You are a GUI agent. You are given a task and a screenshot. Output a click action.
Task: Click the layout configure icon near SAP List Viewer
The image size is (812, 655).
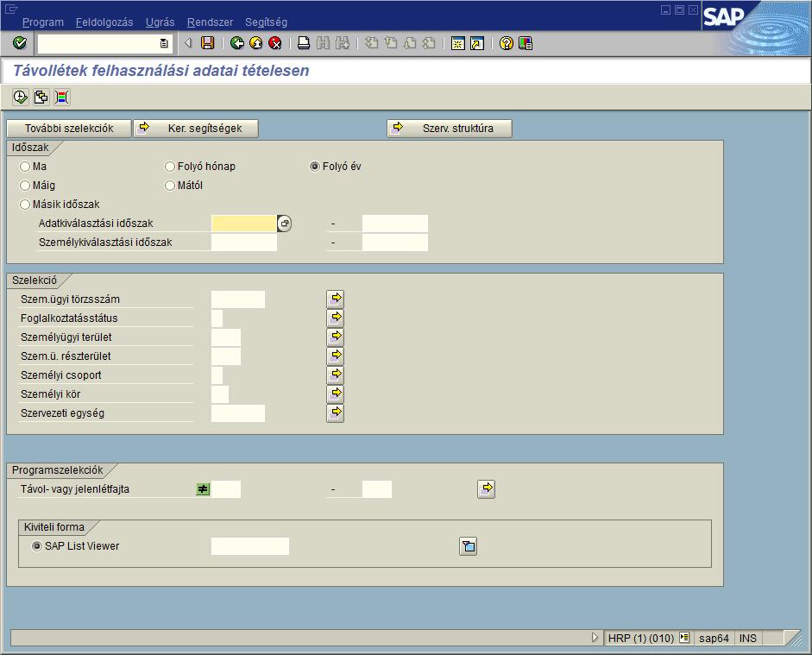469,545
